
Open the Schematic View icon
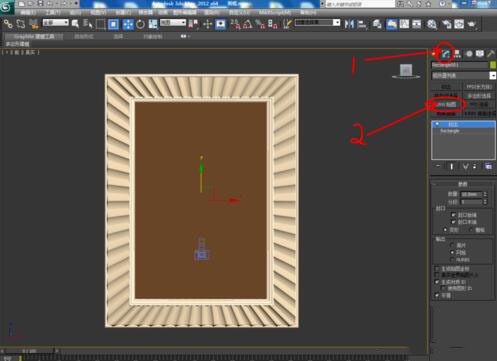pyautogui.click(x=417, y=24)
